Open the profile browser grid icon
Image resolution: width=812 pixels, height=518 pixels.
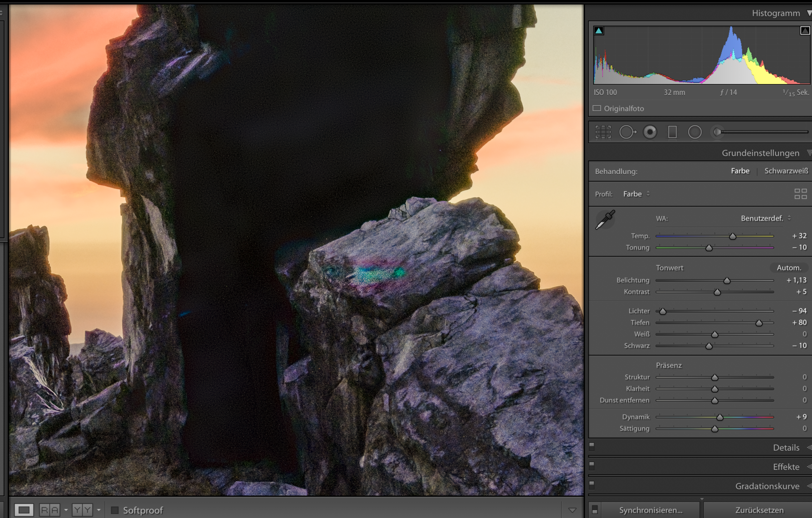[801, 194]
